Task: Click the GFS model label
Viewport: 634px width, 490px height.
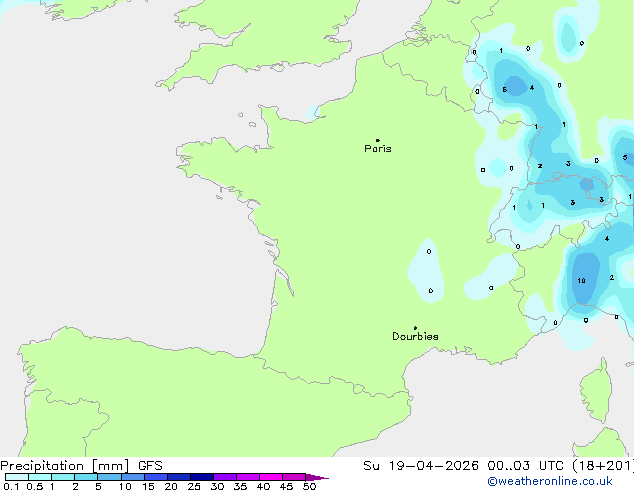Action: tap(150, 466)
